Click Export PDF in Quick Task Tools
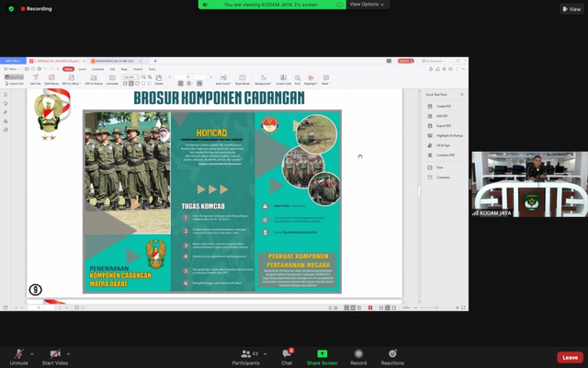This screenshot has height=368, width=588. click(x=439, y=126)
